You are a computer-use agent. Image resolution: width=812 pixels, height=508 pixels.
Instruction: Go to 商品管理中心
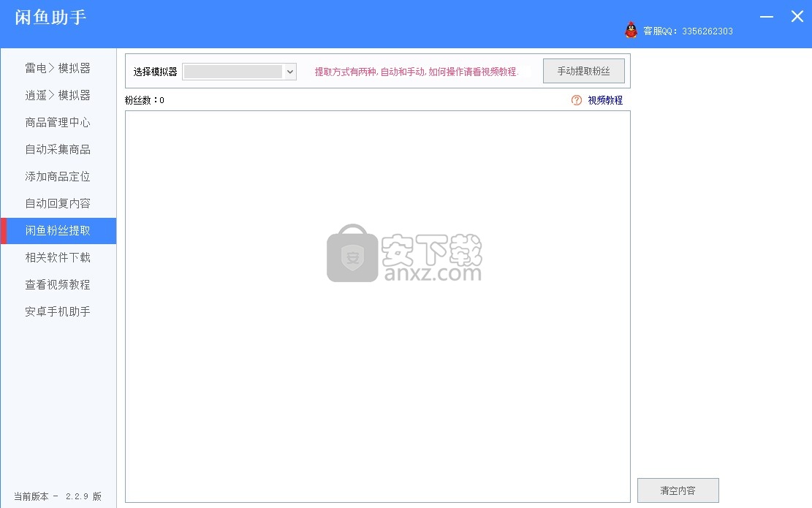tap(58, 122)
